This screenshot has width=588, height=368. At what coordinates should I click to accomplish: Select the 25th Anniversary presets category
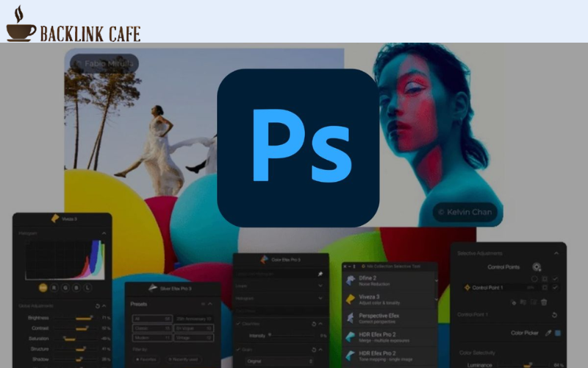[194, 319]
